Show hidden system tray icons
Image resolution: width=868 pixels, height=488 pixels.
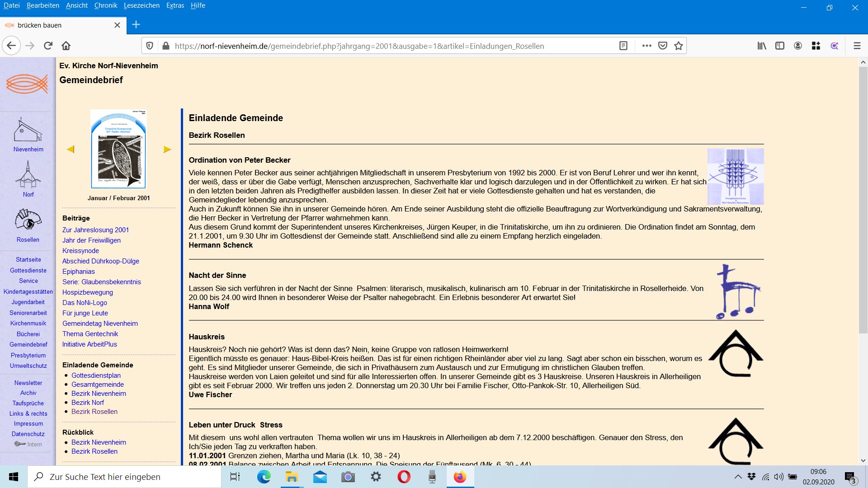(x=738, y=477)
